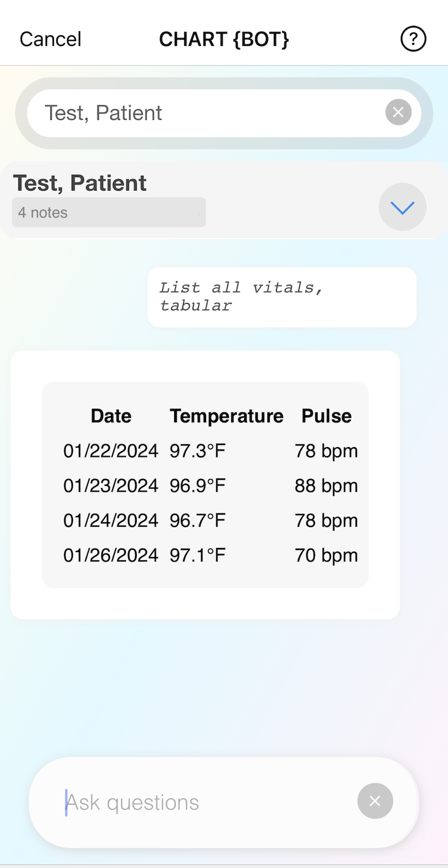Focus the Test, Patient search field
The height and width of the screenshot is (868, 448).
[x=207, y=113]
